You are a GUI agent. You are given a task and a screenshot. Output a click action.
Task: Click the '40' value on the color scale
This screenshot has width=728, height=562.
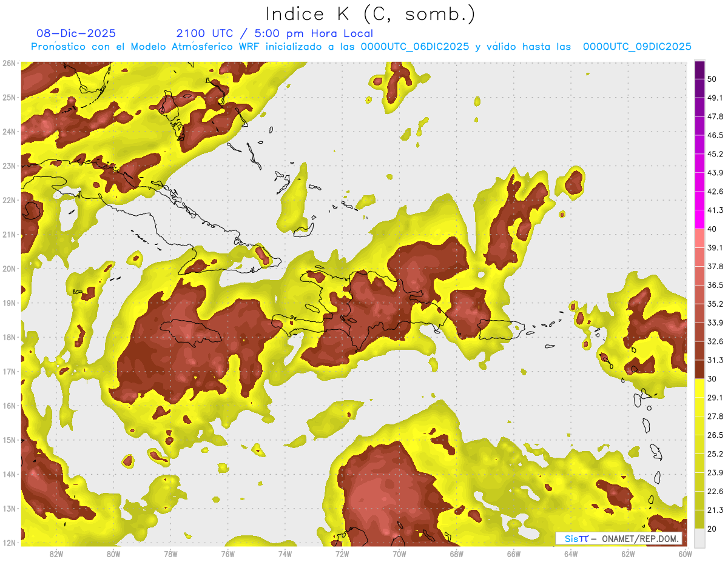click(712, 229)
